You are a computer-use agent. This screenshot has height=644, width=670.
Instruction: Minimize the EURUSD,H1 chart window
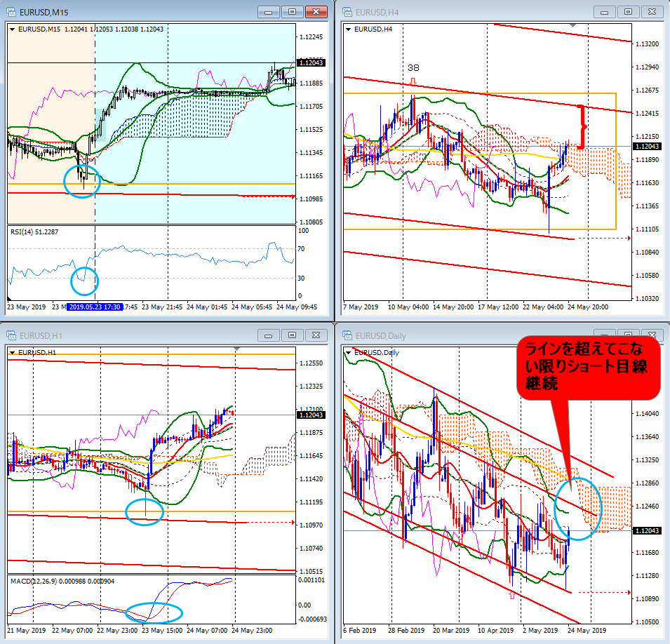coord(269,335)
